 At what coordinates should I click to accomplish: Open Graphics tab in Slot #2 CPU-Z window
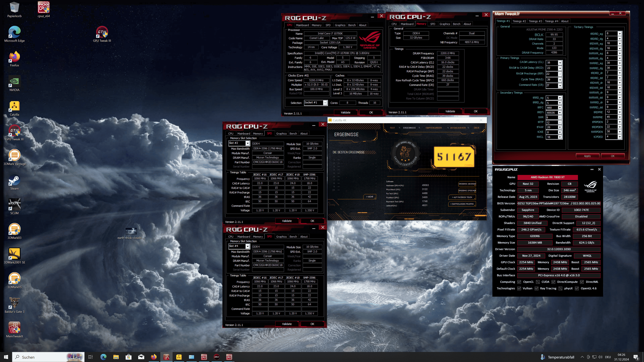(281, 133)
